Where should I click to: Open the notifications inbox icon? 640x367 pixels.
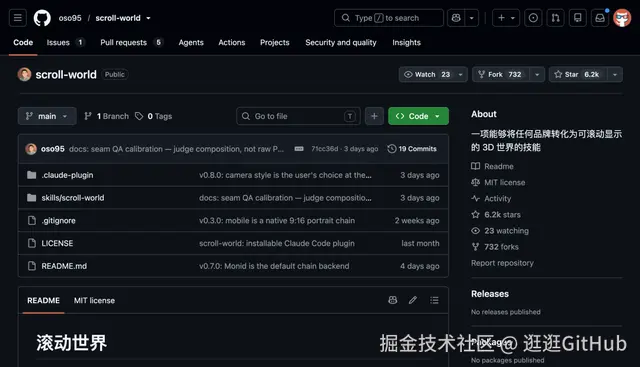click(600, 18)
